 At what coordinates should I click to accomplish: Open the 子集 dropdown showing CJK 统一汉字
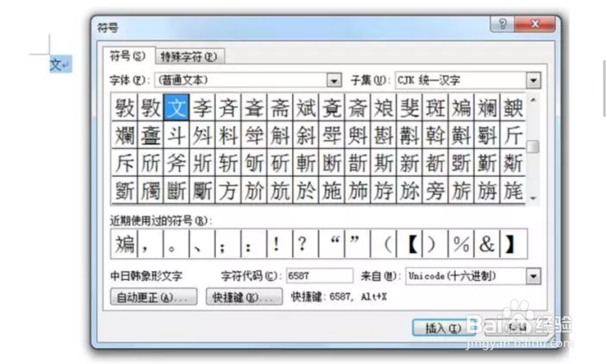click(x=533, y=79)
